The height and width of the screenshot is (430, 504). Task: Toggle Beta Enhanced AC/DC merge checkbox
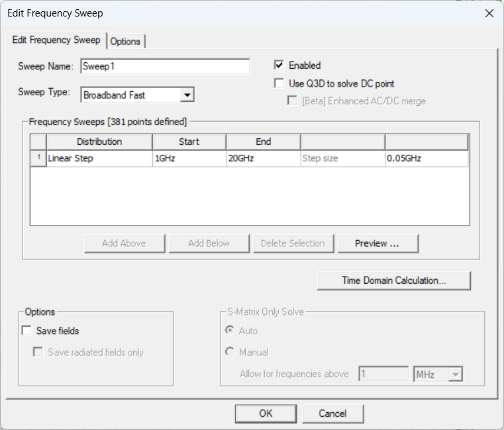[292, 101]
